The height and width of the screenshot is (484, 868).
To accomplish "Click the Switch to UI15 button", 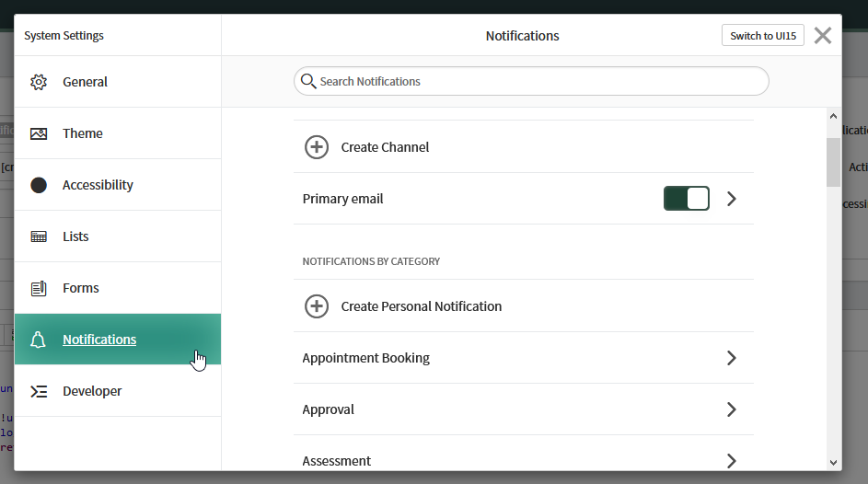I will point(763,35).
